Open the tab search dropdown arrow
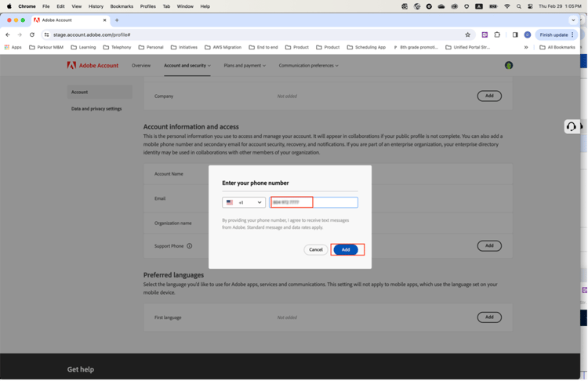Screen dimensions: 588x381 (573, 20)
